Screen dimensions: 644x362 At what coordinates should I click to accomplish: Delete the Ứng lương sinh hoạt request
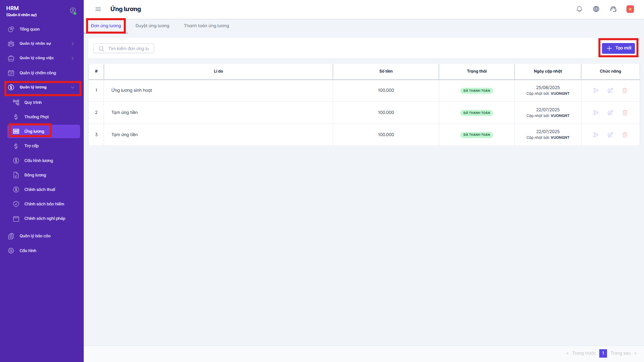tap(624, 90)
